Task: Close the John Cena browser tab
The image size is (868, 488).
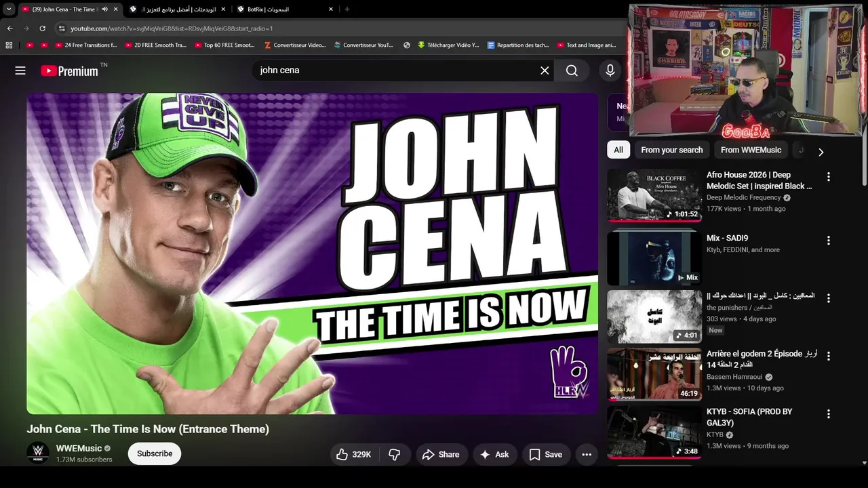Action: [115, 9]
